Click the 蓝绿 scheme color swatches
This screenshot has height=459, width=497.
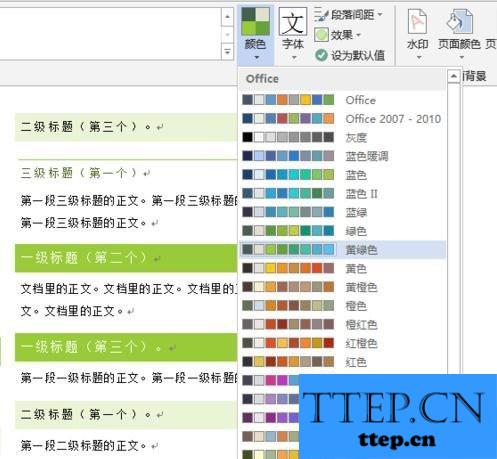coord(288,212)
